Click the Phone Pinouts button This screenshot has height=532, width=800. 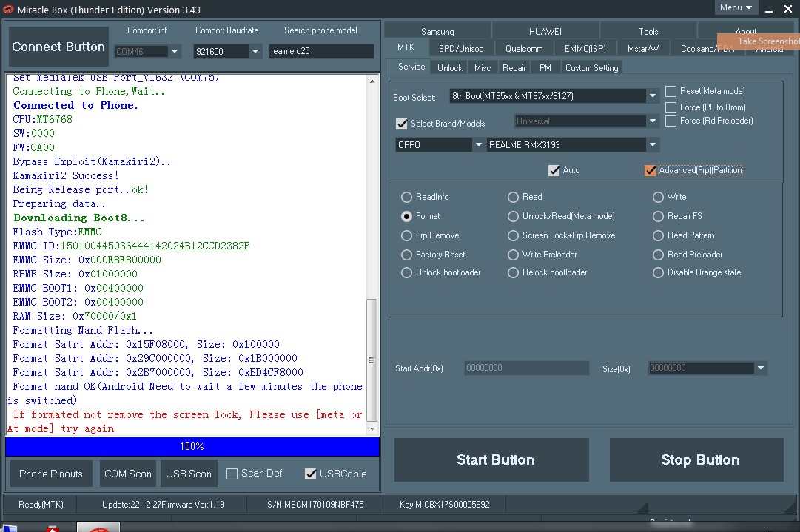[51, 474]
